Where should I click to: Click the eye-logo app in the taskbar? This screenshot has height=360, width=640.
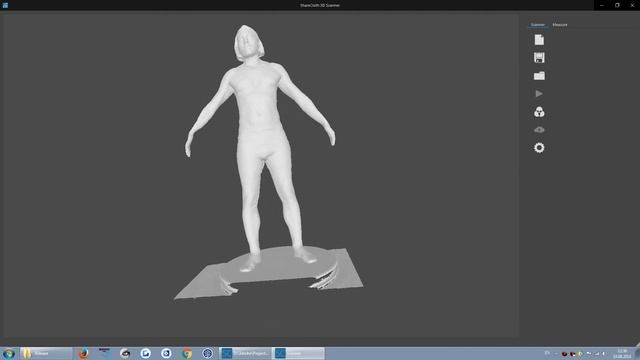pyautogui.click(x=125, y=353)
